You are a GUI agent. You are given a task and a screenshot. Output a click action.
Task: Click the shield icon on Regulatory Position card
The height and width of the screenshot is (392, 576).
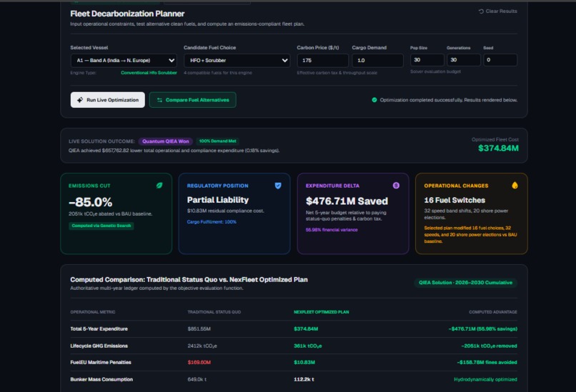coord(278,186)
